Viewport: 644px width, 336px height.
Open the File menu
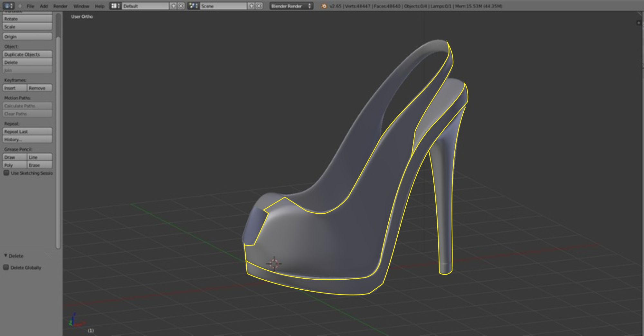[x=31, y=6]
